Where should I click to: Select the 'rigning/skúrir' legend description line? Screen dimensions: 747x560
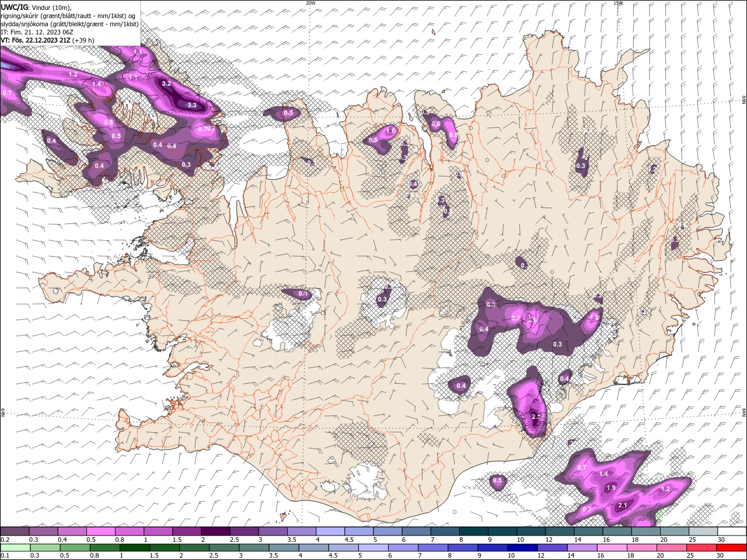(68, 15)
